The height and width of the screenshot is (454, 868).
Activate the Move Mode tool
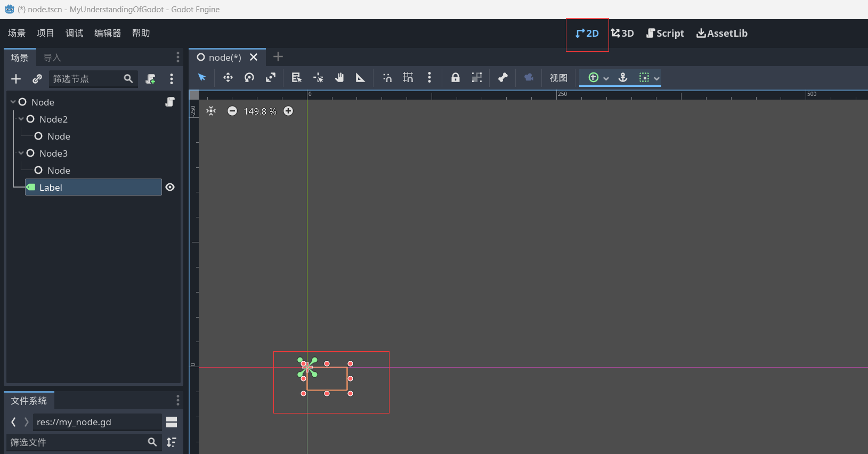tap(228, 78)
